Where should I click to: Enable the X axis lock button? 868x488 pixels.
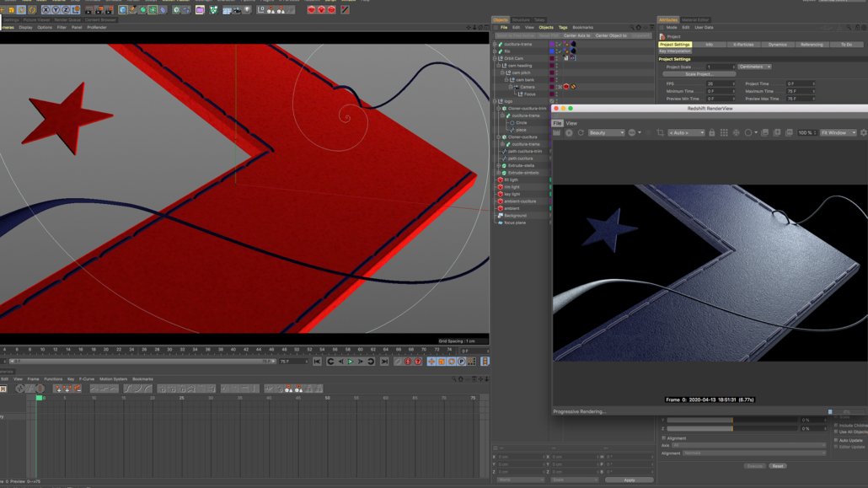coord(46,10)
